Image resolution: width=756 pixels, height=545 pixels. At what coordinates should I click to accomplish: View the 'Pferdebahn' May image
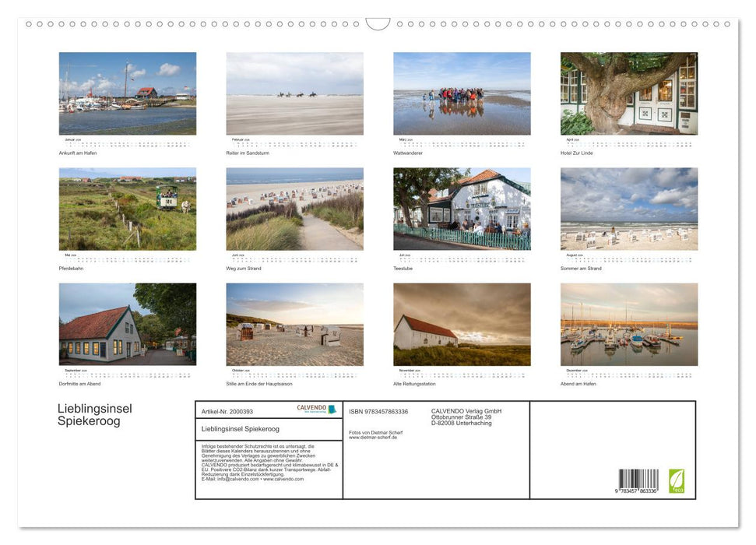click(x=127, y=208)
